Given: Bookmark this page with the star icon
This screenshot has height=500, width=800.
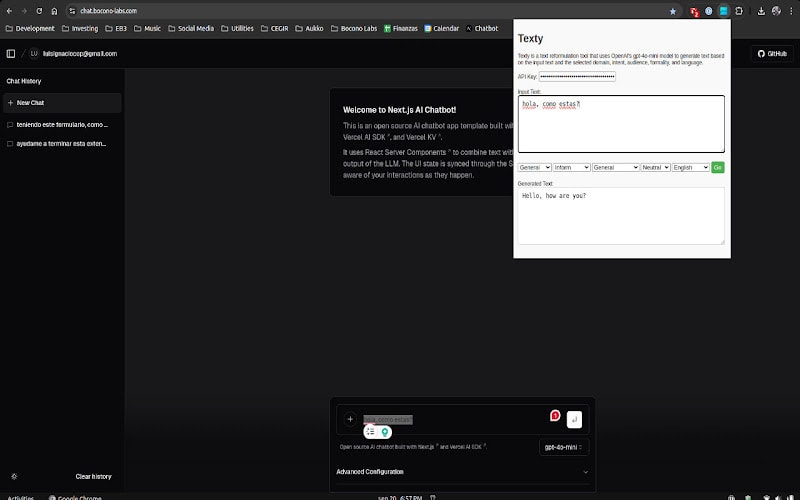Looking at the screenshot, I should 673,11.
